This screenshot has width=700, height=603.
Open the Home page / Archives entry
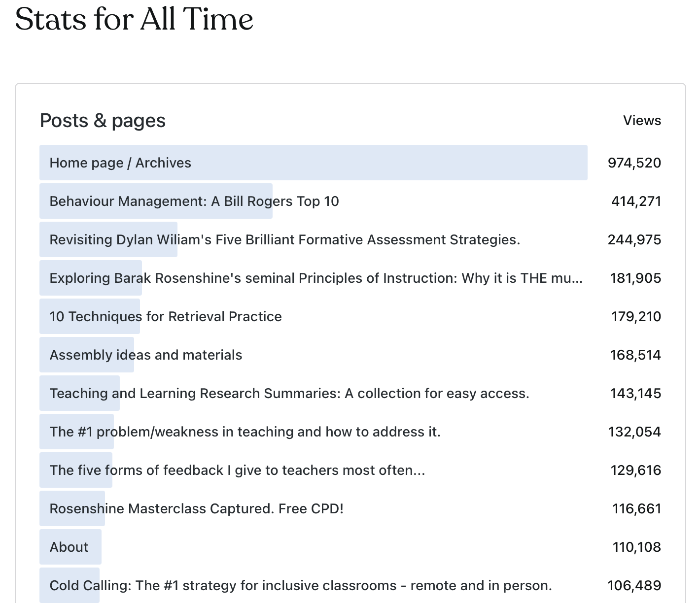click(x=120, y=163)
